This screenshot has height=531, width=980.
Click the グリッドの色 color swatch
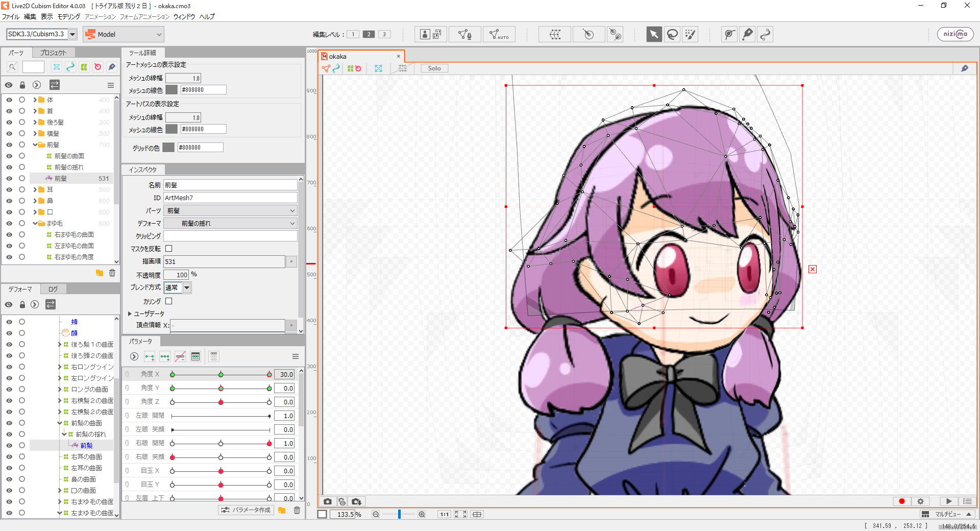click(x=168, y=148)
